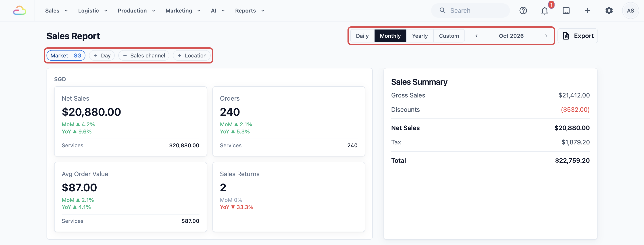Add the Day filter
This screenshot has height=245, width=644.
[x=102, y=55]
